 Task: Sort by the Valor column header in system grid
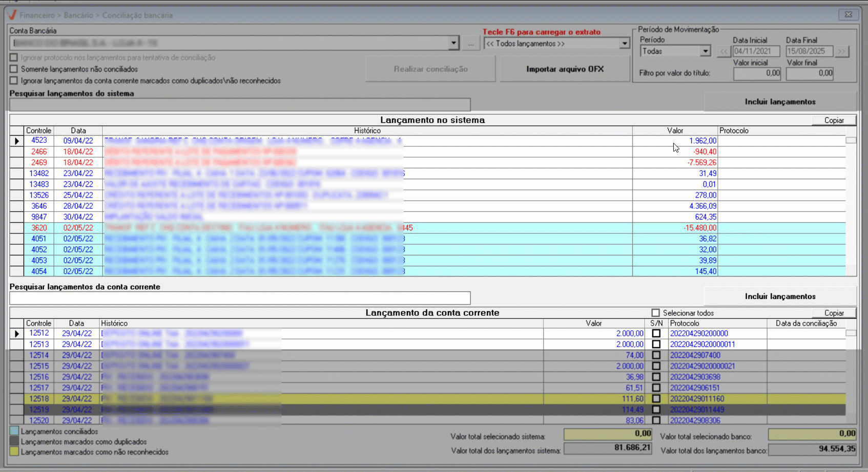675,131
